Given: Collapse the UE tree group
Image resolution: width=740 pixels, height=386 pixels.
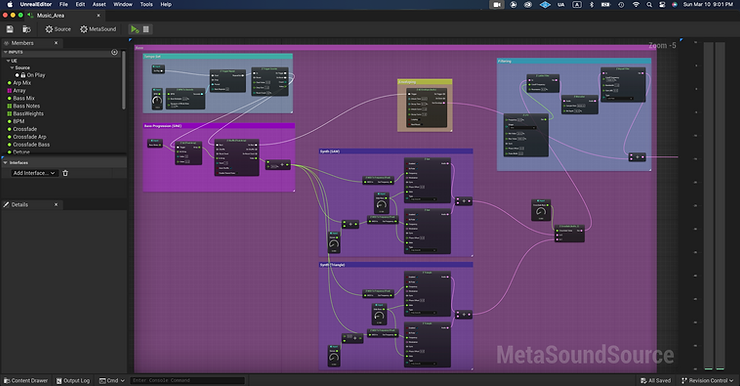Looking at the screenshot, I should 8,61.
